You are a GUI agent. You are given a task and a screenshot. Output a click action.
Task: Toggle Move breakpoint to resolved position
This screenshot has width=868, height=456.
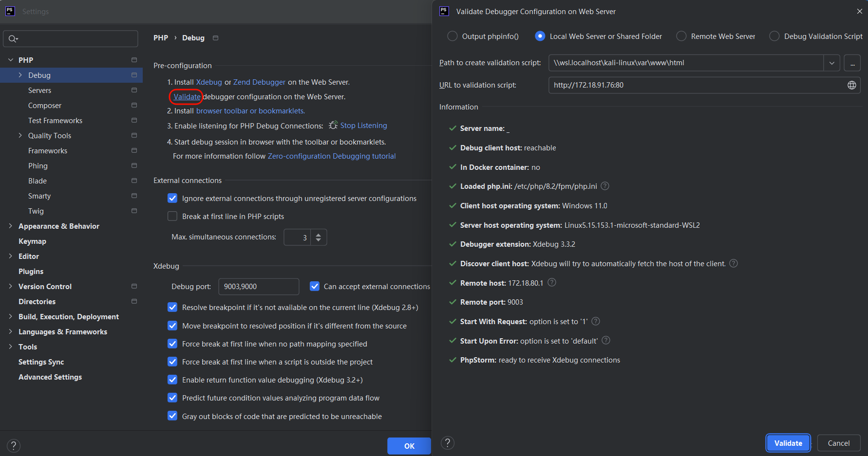tap(172, 326)
